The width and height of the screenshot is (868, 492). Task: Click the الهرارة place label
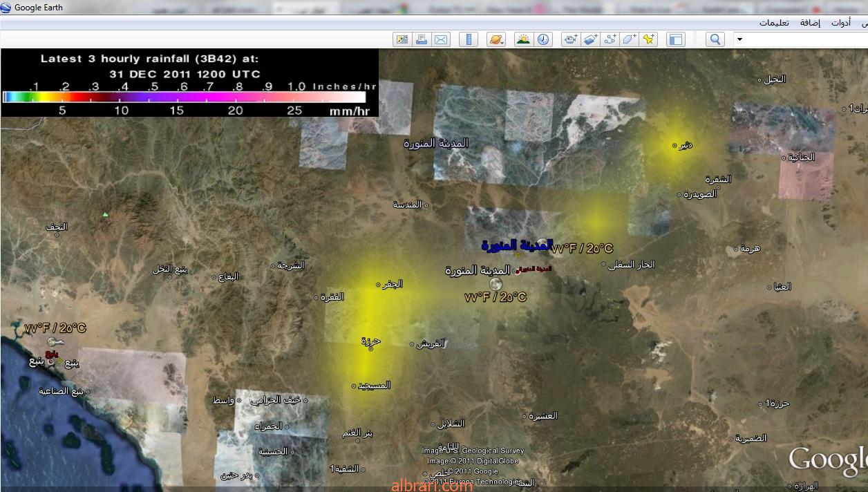pos(806,486)
